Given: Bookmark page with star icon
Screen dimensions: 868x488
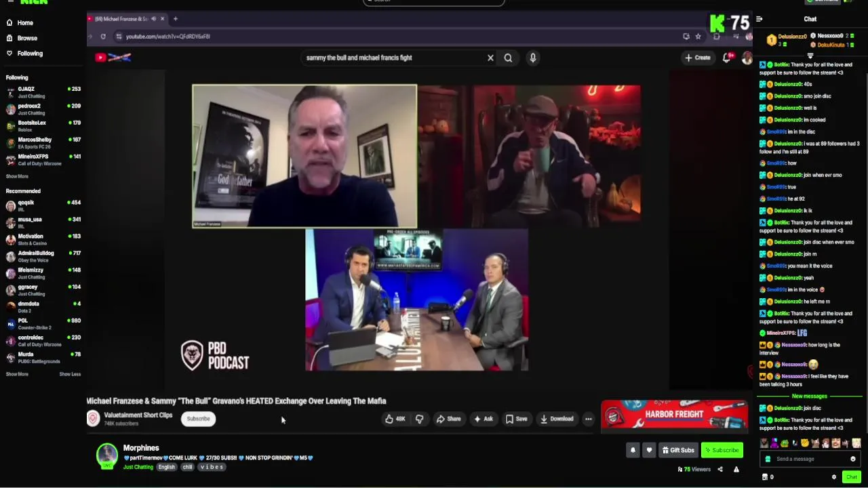Looking at the screenshot, I should coord(698,37).
